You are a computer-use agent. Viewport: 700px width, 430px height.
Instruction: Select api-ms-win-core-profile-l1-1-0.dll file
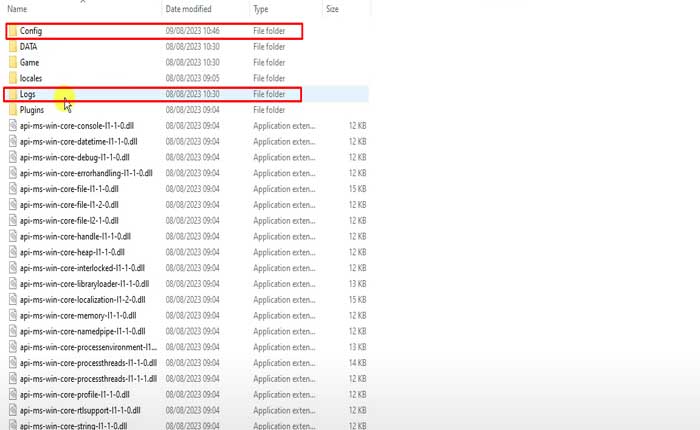(75, 394)
